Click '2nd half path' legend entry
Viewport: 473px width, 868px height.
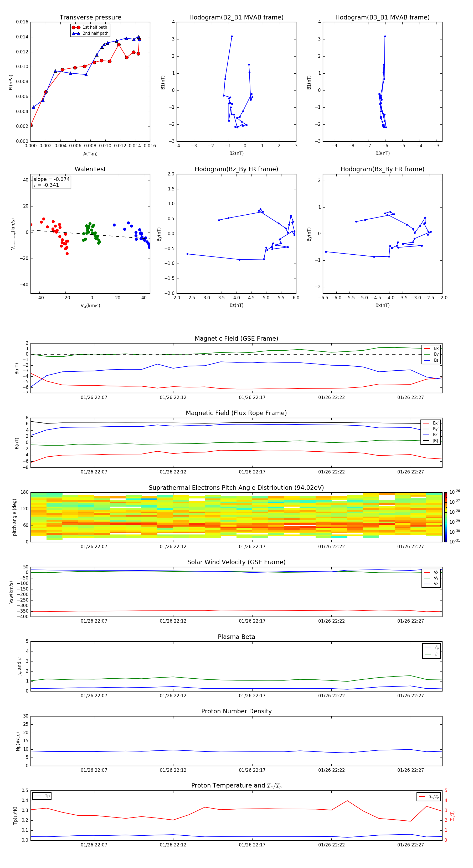[x=90, y=33]
